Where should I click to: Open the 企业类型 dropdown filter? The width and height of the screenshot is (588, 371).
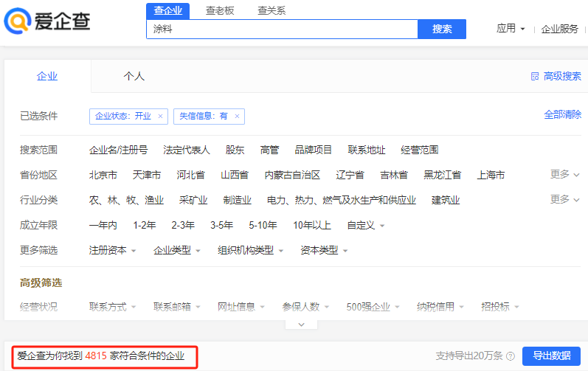pos(176,251)
